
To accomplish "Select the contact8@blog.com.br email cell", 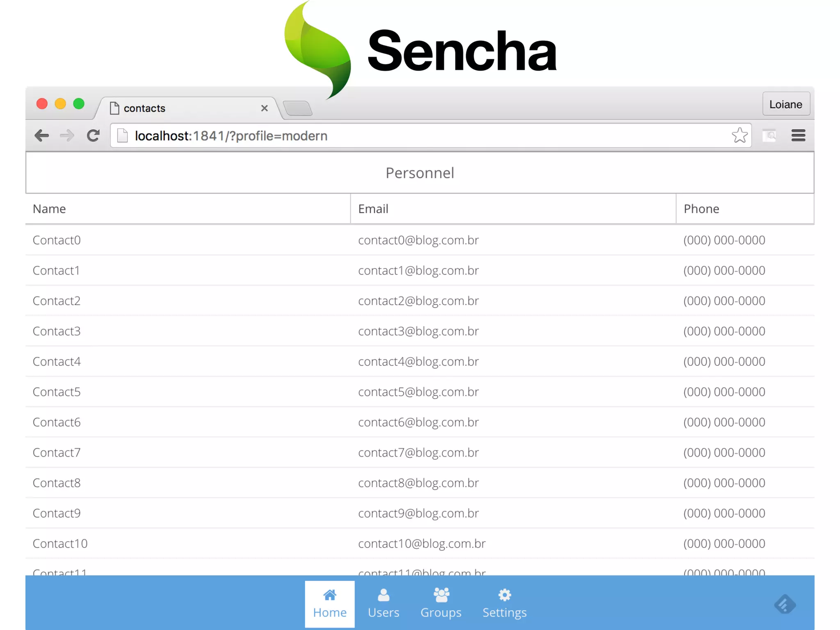I will (418, 483).
